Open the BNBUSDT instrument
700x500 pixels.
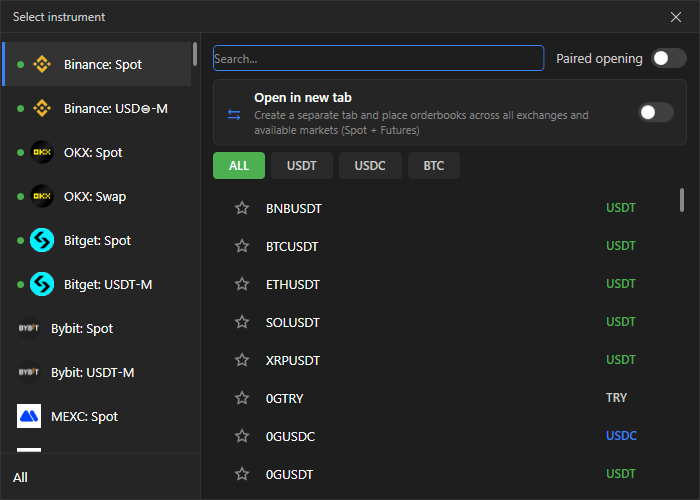444,208
